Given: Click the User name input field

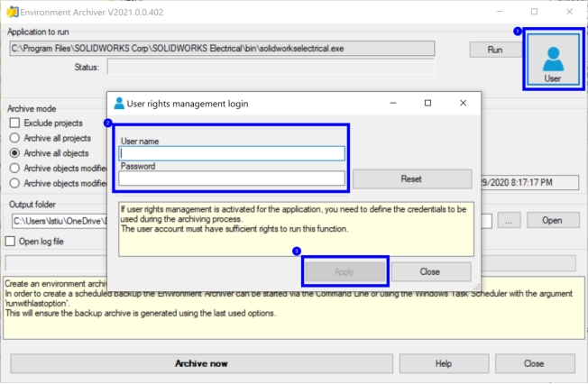Looking at the screenshot, I should (232, 153).
